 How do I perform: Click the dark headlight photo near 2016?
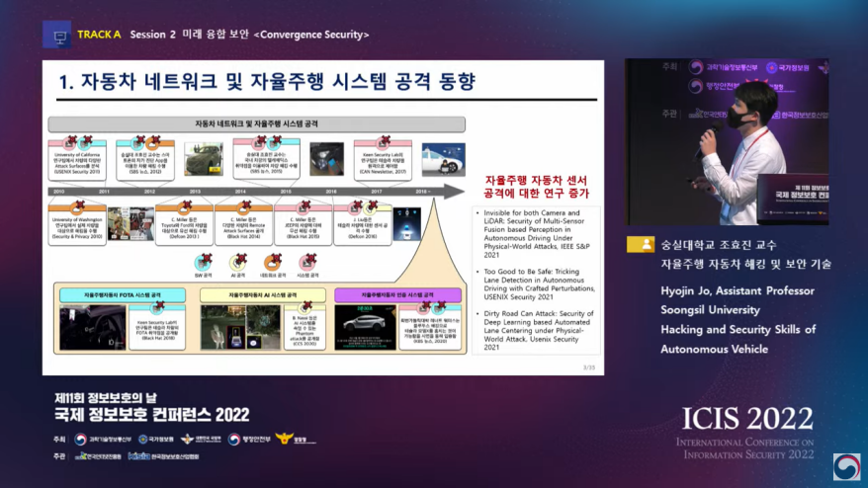tap(326, 159)
